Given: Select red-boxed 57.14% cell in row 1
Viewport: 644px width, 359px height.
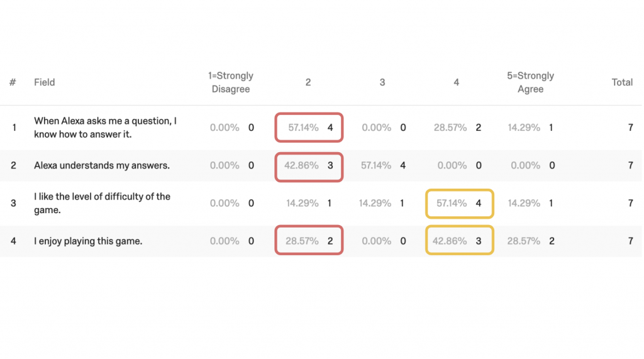Looking at the screenshot, I should pyautogui.click(x=309, y=128).
